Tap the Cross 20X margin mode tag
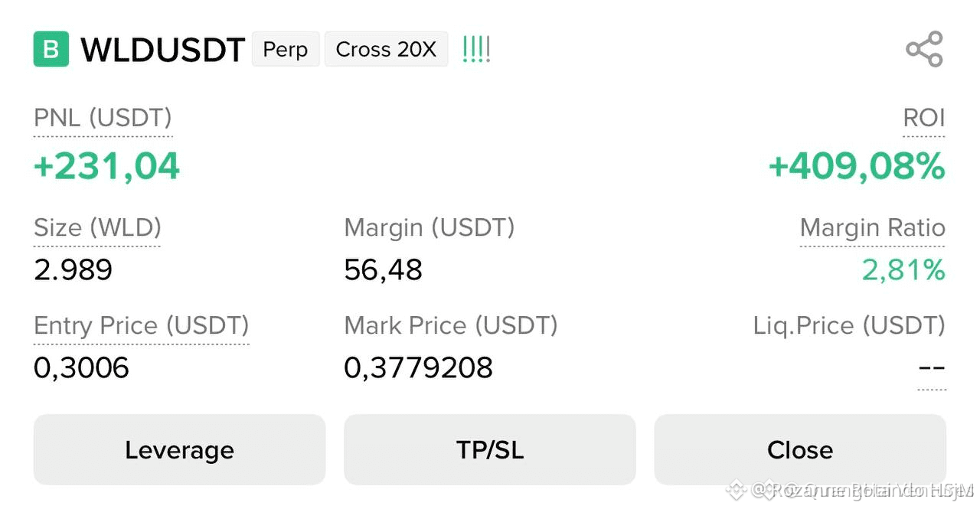The width and height of the screenshot is (980, 509). tap(386, 50)
